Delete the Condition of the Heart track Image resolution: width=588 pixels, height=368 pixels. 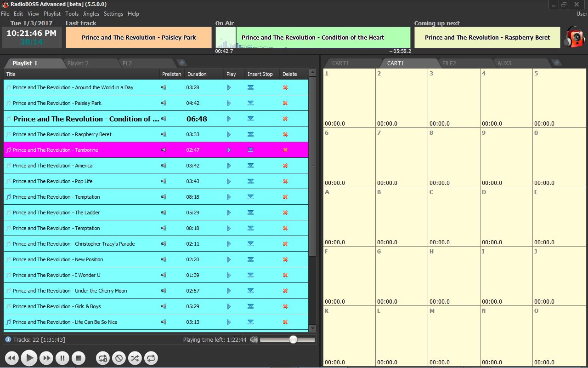[x=285, y=119]
